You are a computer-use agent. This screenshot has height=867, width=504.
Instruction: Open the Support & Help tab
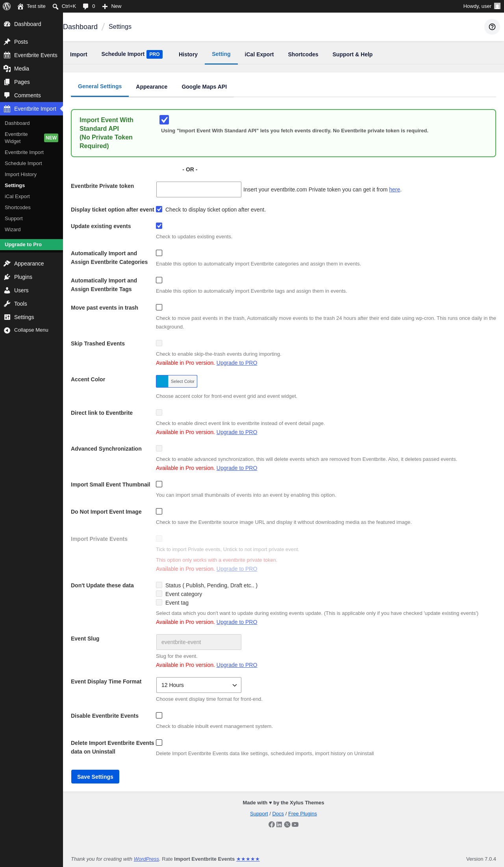tap(352, 54)
